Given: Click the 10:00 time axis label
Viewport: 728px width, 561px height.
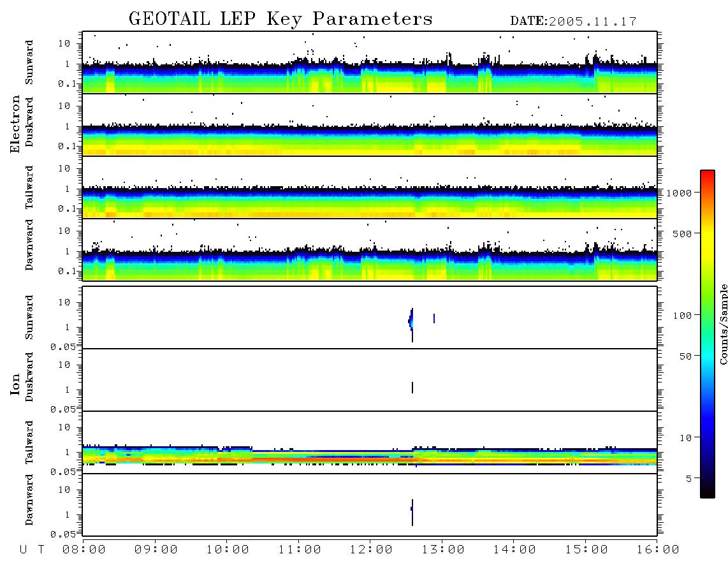Looking at the screenshot, I should click(x=228, y=550).
